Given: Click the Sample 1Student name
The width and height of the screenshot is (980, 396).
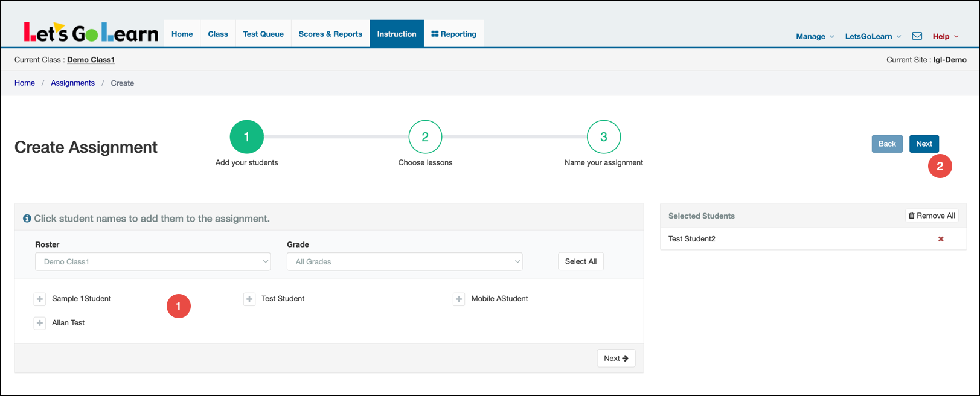Looking at the screenshot, I should click(82, 299).
